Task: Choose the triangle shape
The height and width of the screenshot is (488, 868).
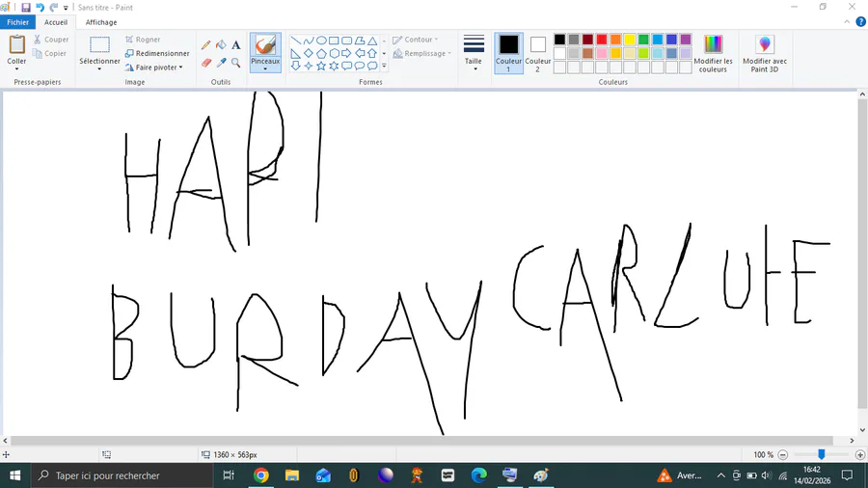Action: (x=372, y=41)
